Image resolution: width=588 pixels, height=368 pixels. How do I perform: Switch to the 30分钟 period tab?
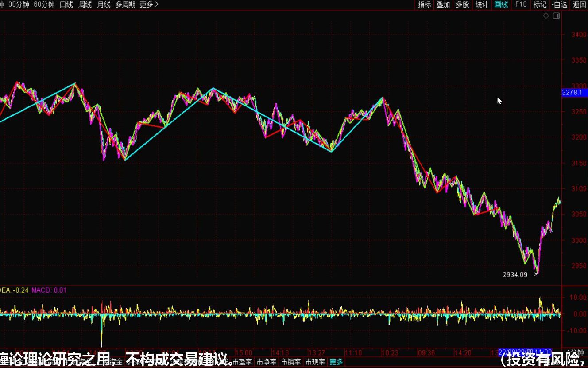[x=20, y=4]
